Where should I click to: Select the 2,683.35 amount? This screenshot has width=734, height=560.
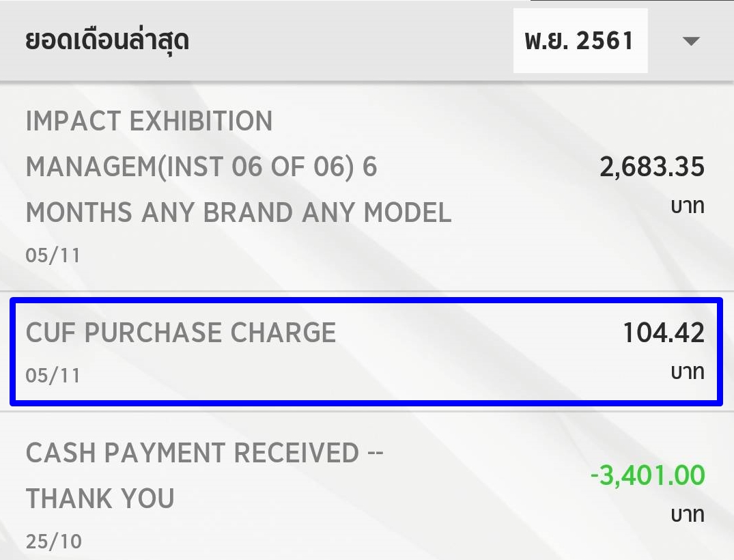click(651, 167)
